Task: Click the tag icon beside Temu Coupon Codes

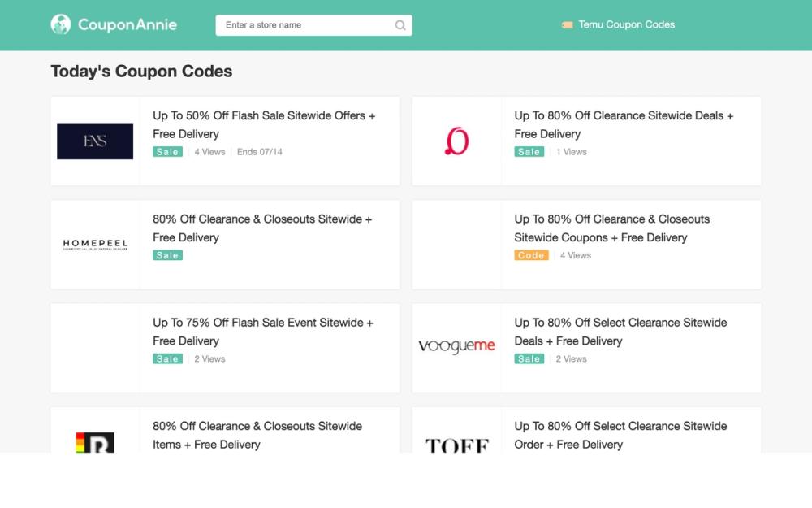Action: pyautogui.click(x=567, y=25)
